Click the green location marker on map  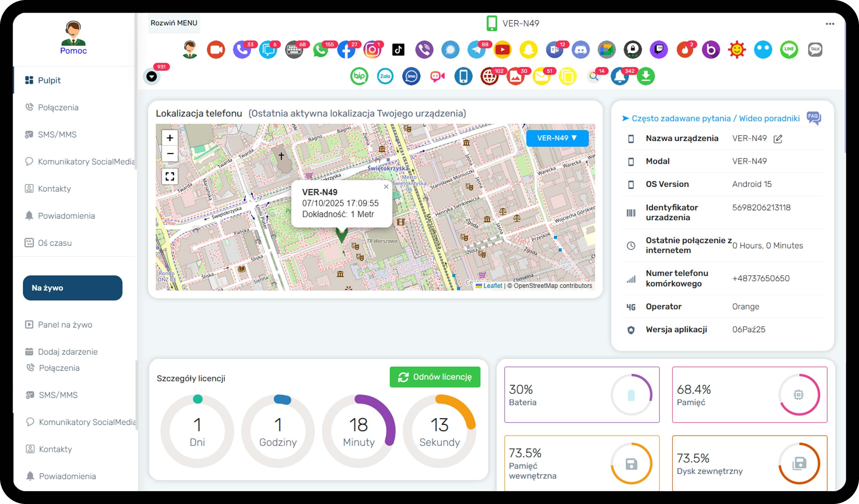click(342, 235)
